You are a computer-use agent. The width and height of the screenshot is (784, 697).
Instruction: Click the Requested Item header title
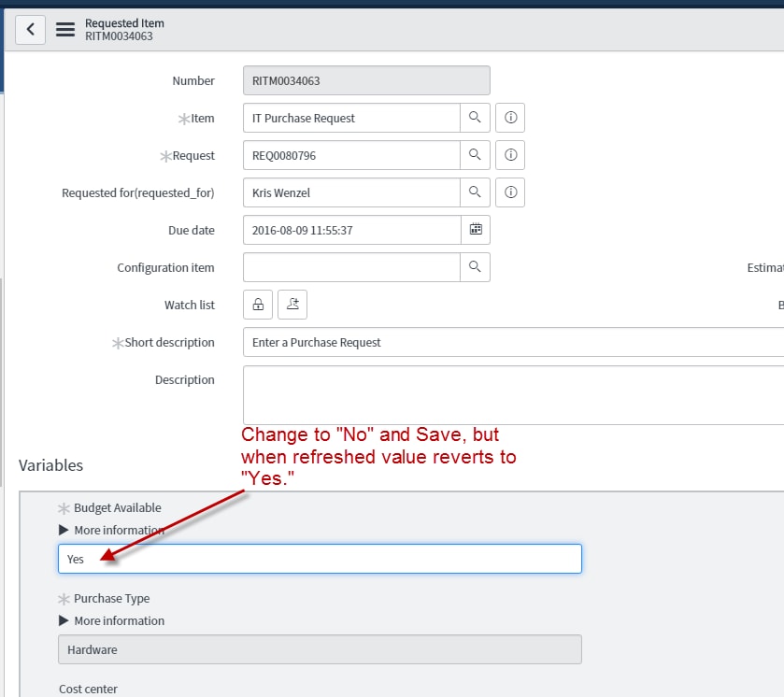click(x=124, y=23)
